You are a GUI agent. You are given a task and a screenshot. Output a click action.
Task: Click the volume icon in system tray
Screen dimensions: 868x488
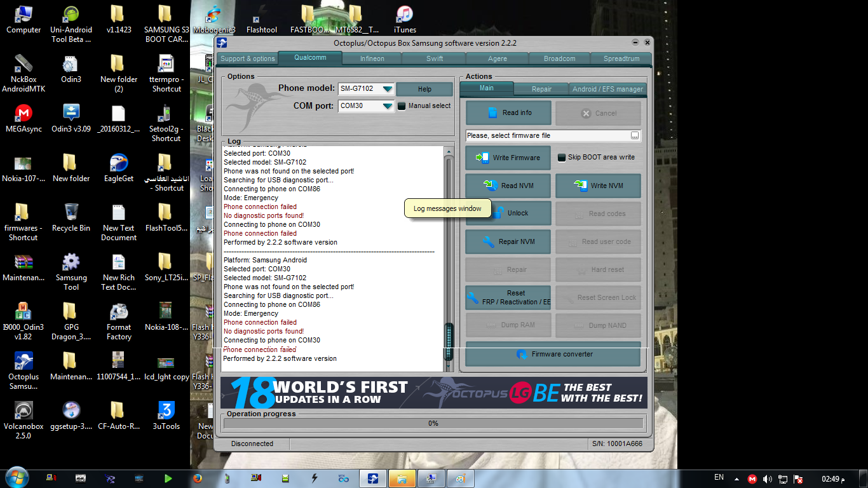pyautogui.click(x=768, y=478)
